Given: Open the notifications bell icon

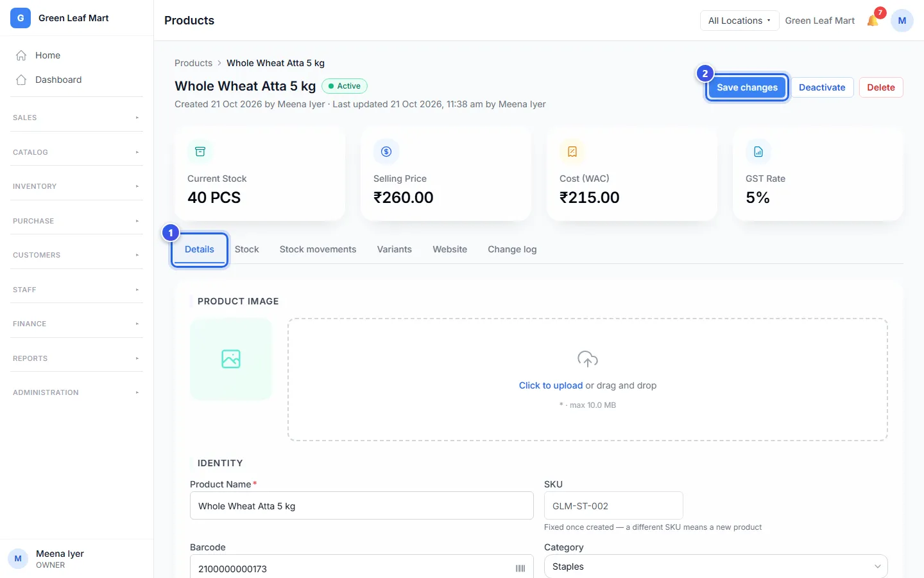Looking at the screenshot, I should (873, 21).
